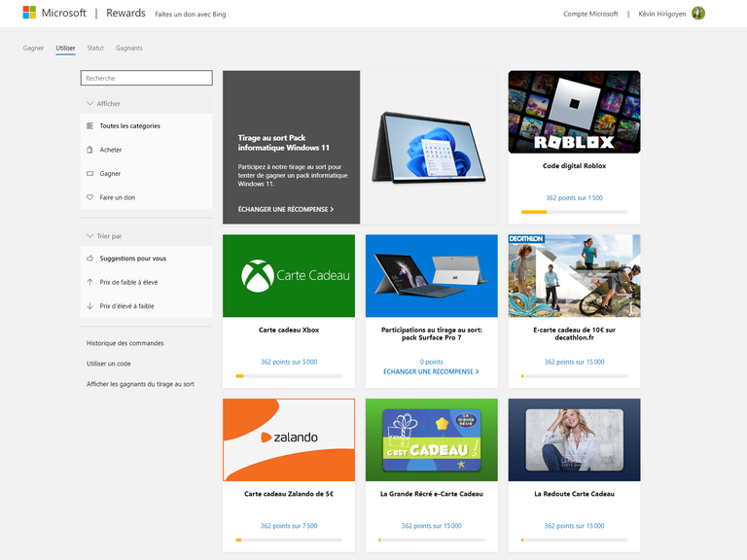The image size is (747, 560).
Task: Go to the Gagnants tab
Action: pyautogui.click(x=129, y=48)
